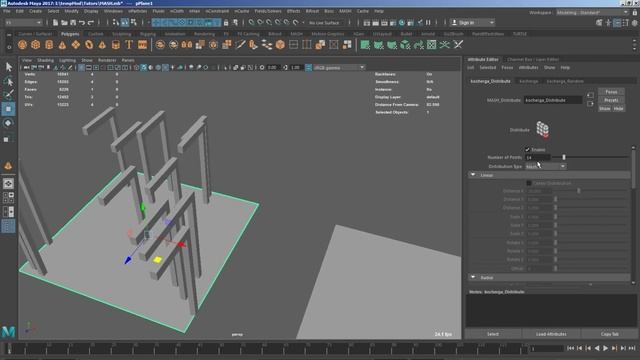The width and height of the screenshot is (640, 360).
Task: Open the sRGB gamma view transform dropdown
Action: tap(339, 68)
